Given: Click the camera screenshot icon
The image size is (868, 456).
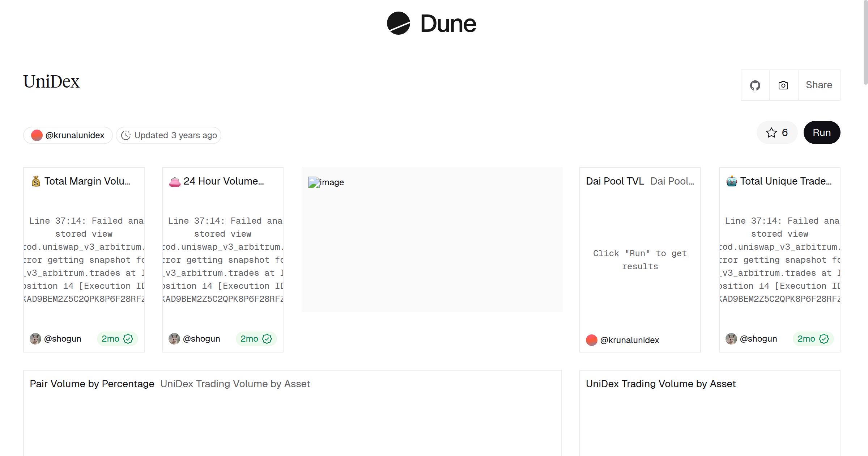Looking at the screenshot, I should [783, 85].
